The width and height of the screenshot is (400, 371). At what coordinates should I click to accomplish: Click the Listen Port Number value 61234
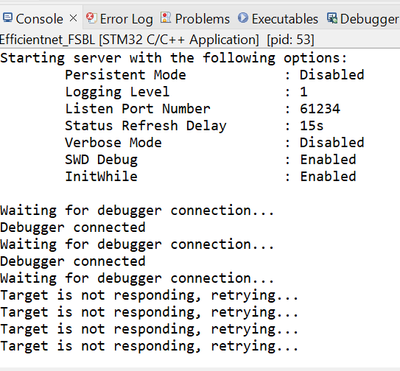click(320, 109)
